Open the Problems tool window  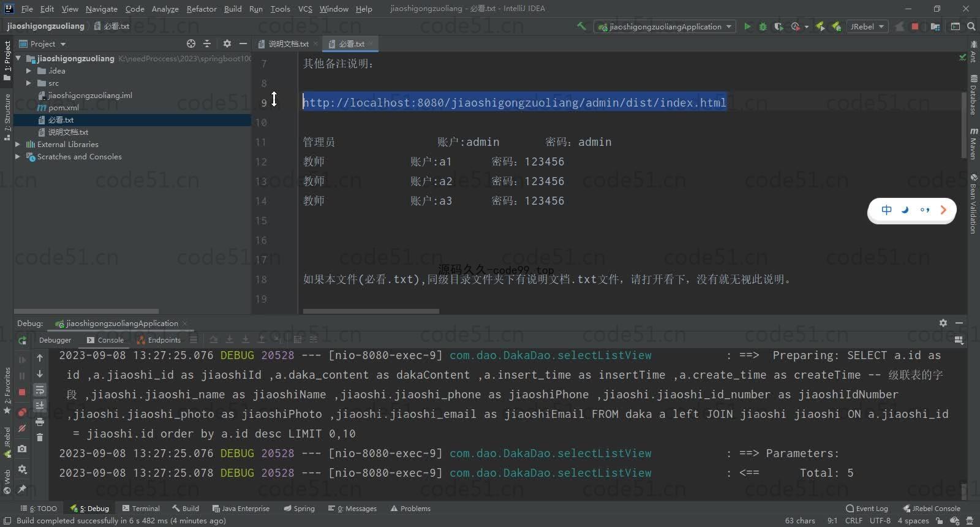(410, 508)
